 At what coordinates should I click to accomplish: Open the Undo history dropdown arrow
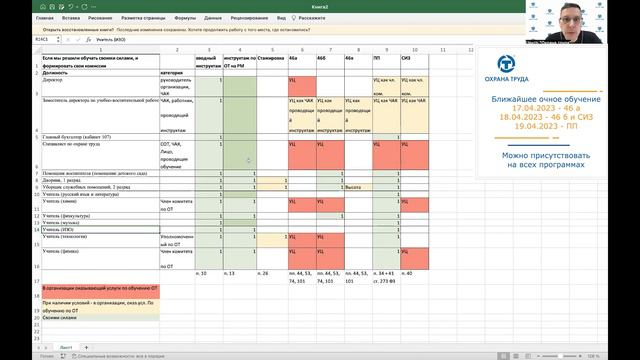coord(77,7)
